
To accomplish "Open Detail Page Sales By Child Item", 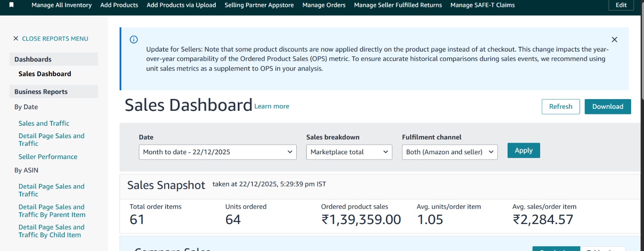I will coord(51,231).
